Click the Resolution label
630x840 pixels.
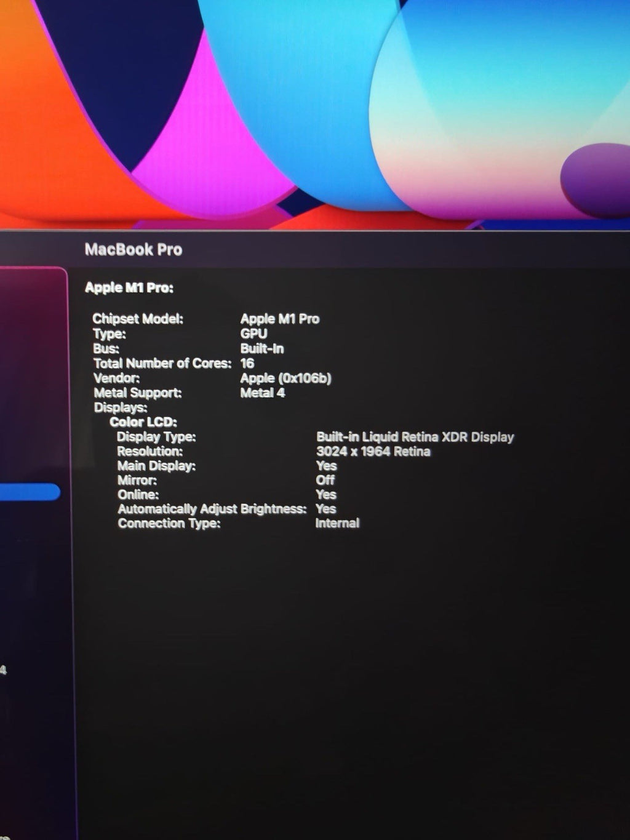[150, 451]
